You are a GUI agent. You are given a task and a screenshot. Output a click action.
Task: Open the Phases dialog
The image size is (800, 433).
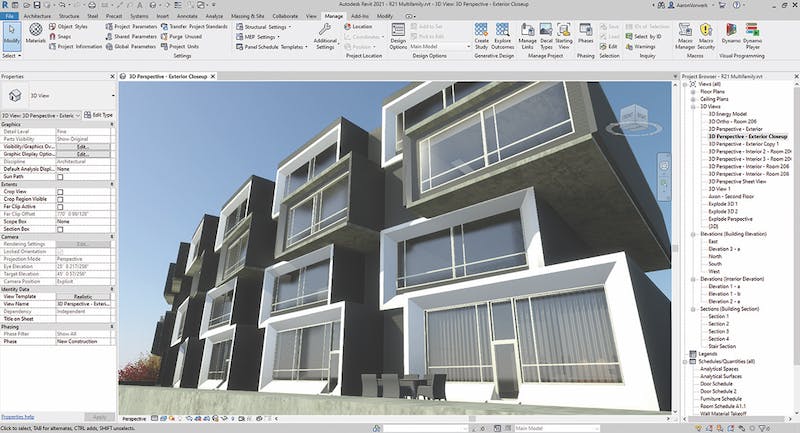[x=585, y=33]
